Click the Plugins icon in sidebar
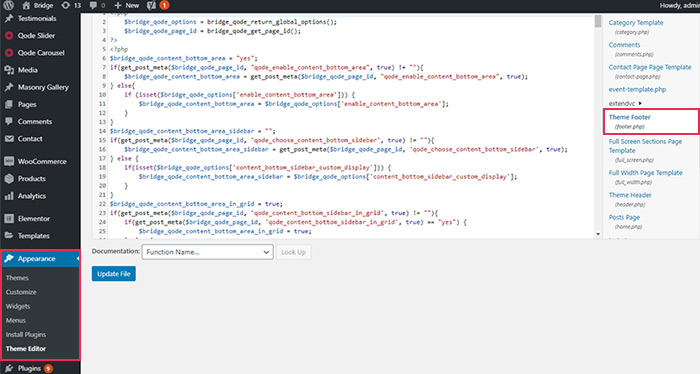The height and width of the screenshot is (374, 700). pos(9,369)
